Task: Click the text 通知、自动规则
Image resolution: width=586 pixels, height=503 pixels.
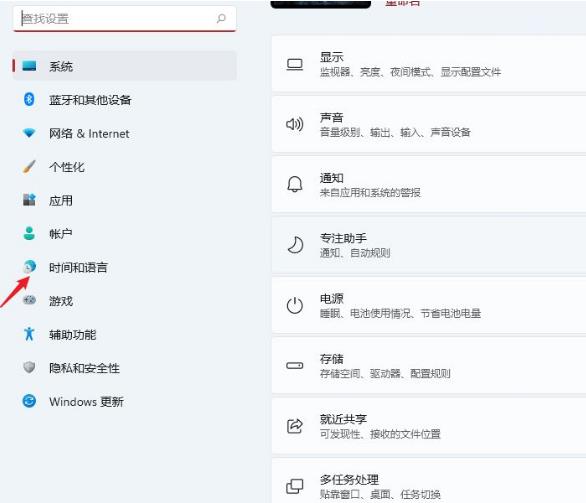Action: pyautogui.click(x=355, y=253)
